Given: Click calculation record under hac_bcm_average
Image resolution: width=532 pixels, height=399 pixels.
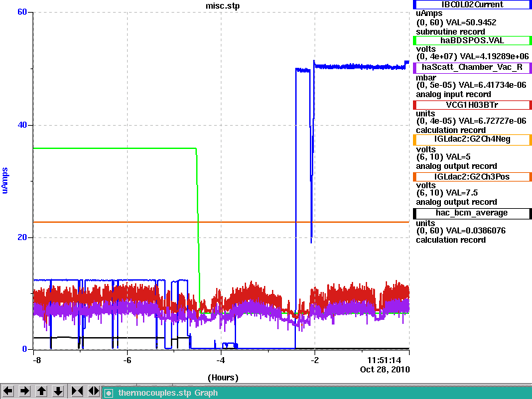Looking at the screenshot, I should 451,240.
